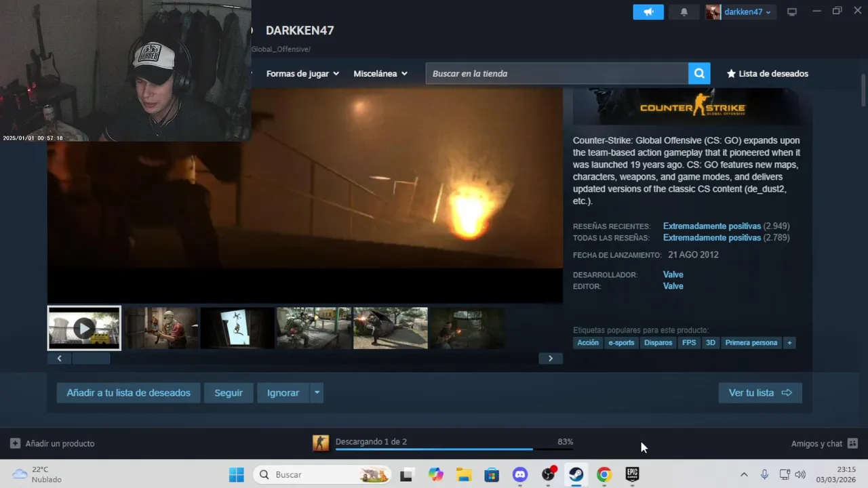868x488 pixels.
Task: Click the plus button after the tags
Action: coord(789,343)
